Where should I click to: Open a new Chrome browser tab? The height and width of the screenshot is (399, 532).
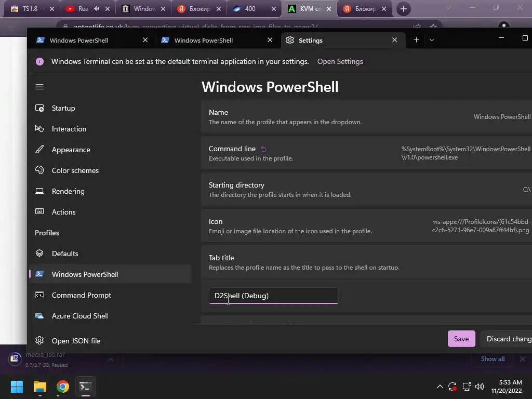403,9
